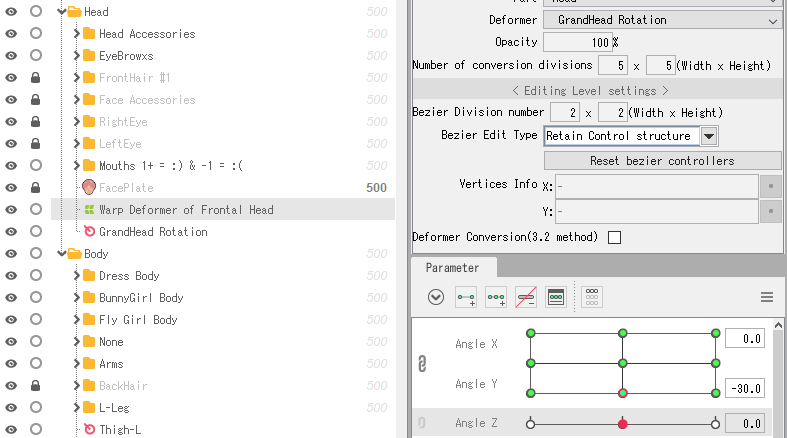Screen dimensions: 787x438
Task: Select the FacePlate face thumbnail icon
Action: pos(89,188)
